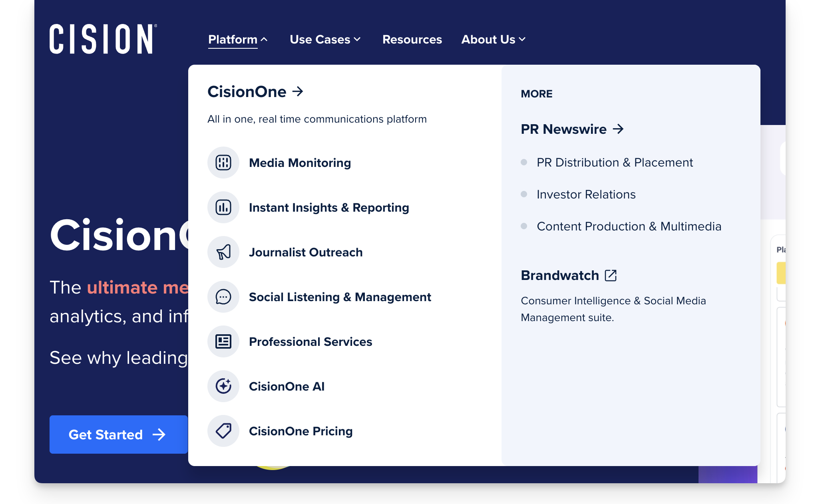Click the CisionOne Pricing tag icon

[223, 431]
